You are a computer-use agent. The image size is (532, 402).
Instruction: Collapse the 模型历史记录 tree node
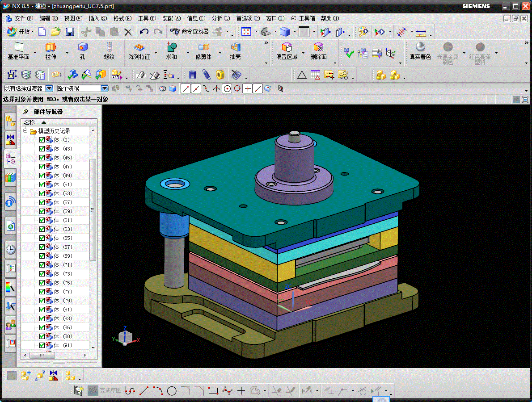(25, 131)
